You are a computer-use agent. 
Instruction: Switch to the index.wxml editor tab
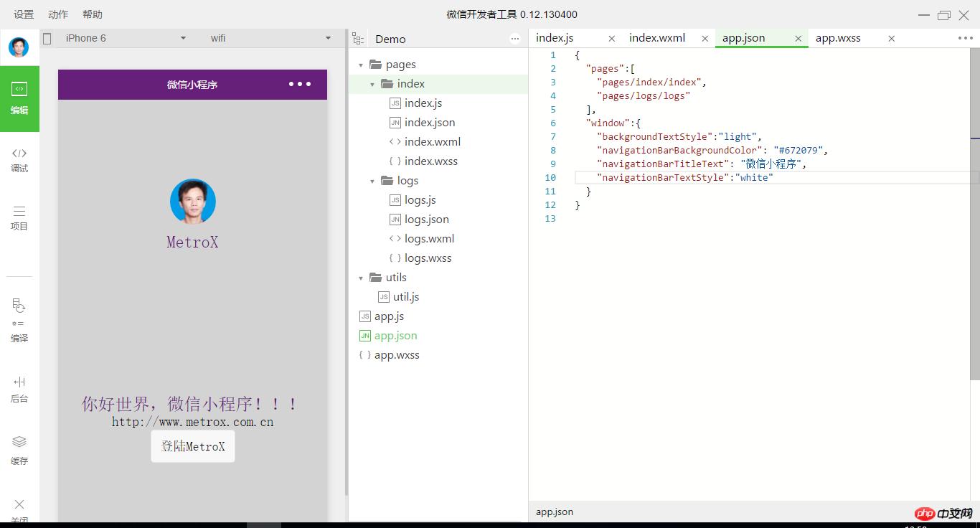tap(657, 38)
